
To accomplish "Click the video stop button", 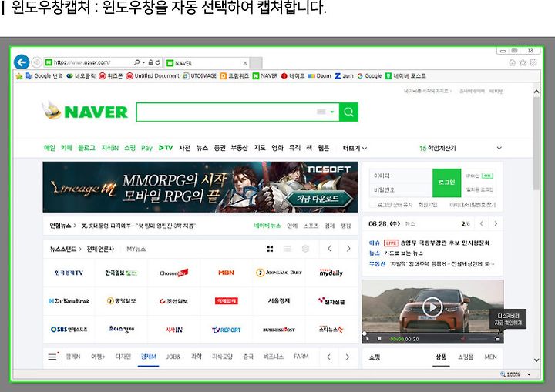I will pos(379,339).
